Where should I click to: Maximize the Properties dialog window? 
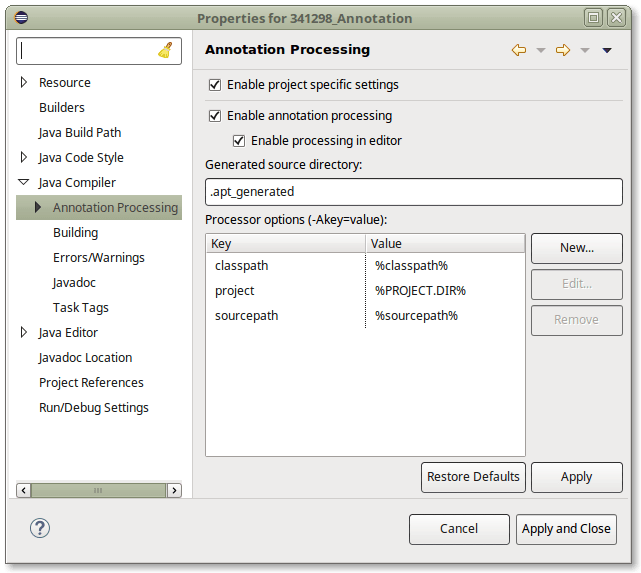coord(593,18)
